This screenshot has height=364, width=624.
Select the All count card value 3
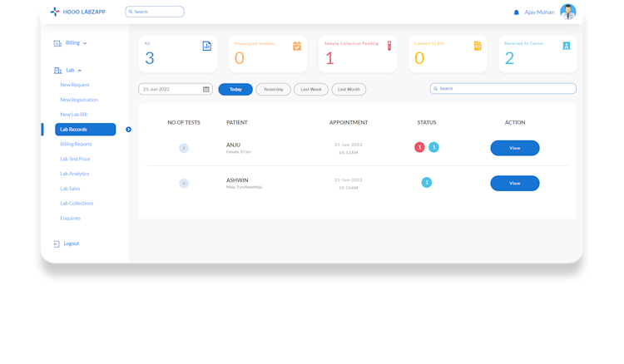click(x=149, y=58)
